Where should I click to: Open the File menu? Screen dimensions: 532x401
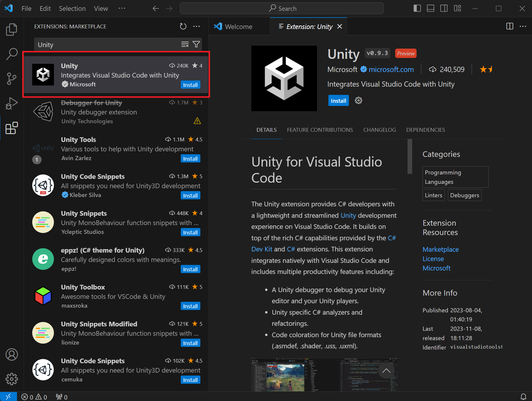(x=26, y=8)
